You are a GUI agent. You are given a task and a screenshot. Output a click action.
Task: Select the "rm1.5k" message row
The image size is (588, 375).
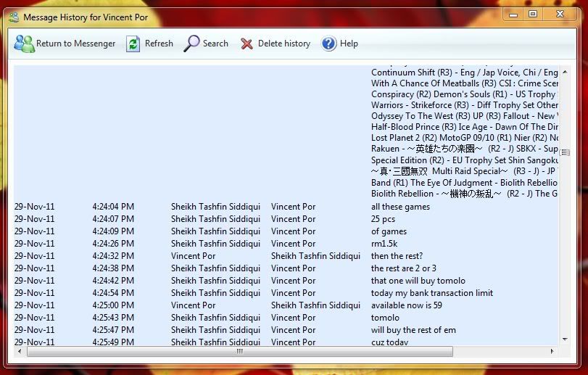tap(384, 244)
